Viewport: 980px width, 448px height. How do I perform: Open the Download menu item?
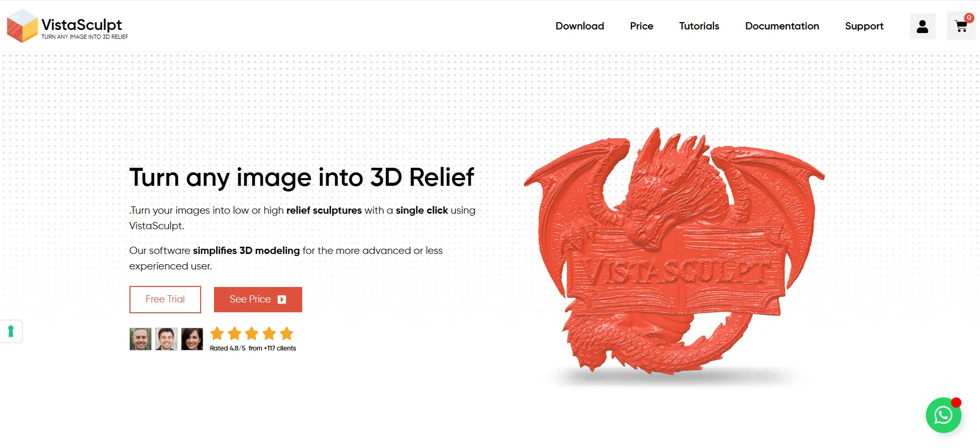click(580, 26)
